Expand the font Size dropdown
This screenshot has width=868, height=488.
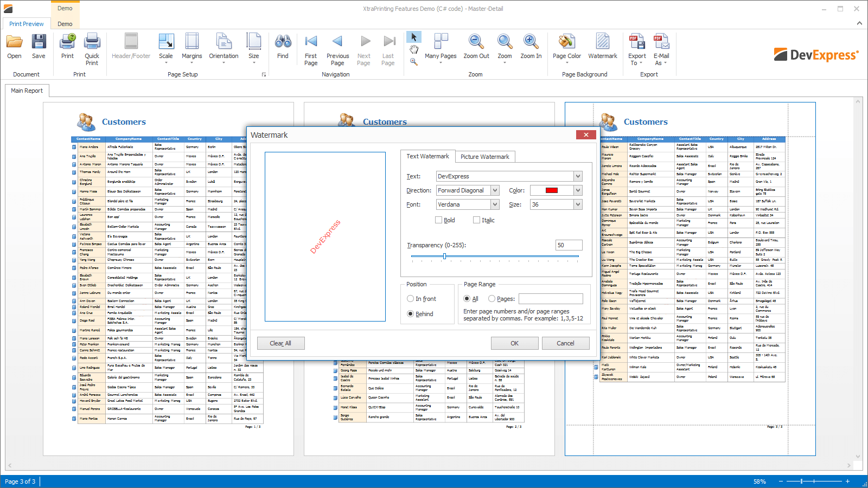578,204
